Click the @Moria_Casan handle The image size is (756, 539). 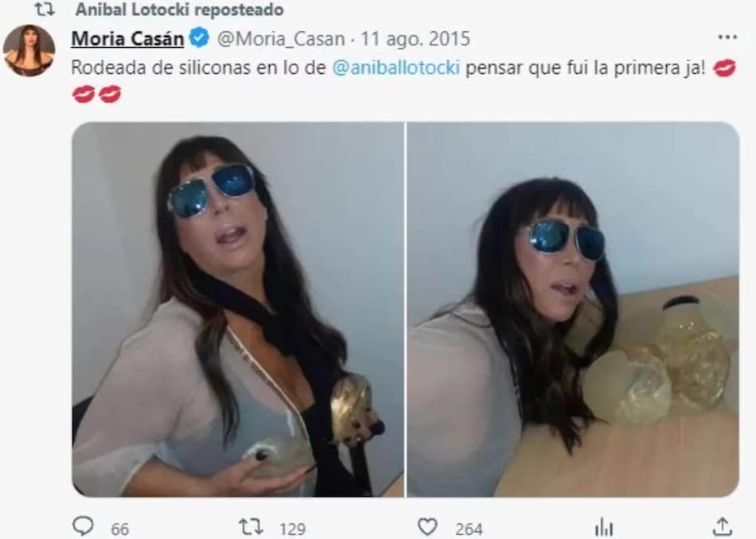pos(281,39)
